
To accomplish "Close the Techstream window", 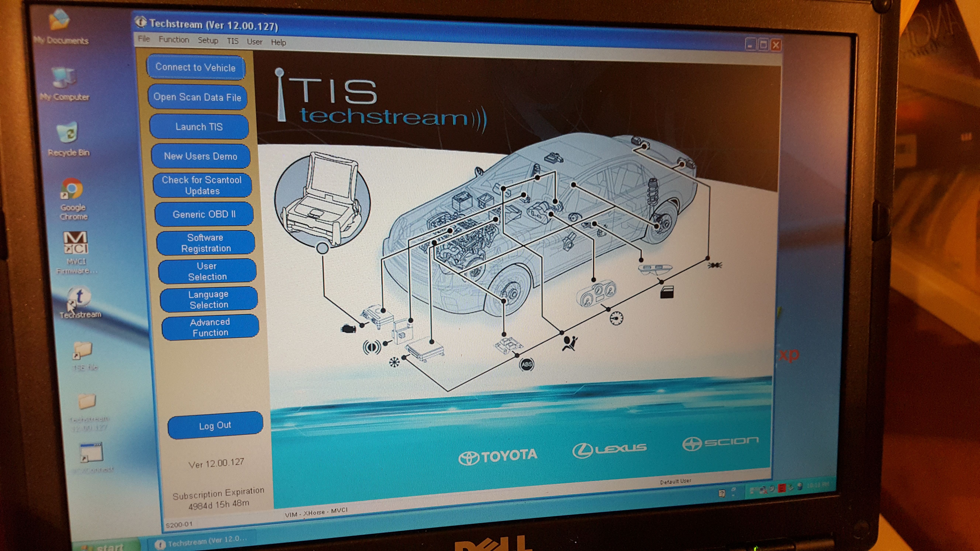I will point(776,45).
